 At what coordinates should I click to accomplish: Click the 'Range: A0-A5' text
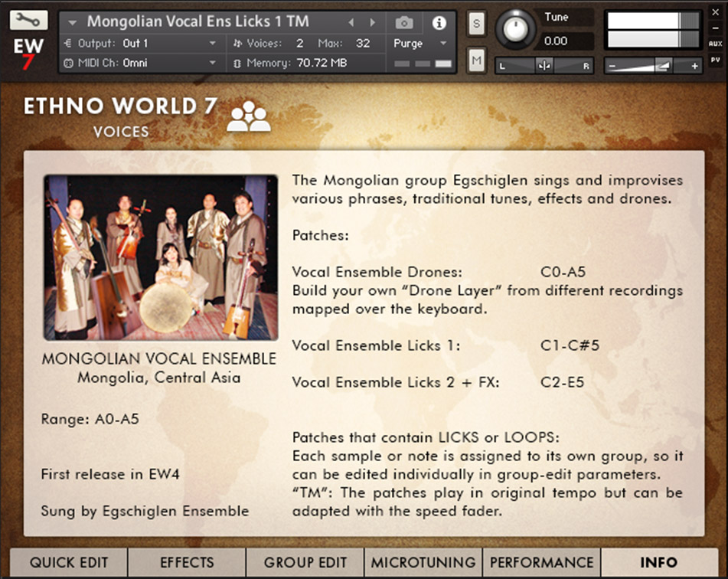pos(90,419)
